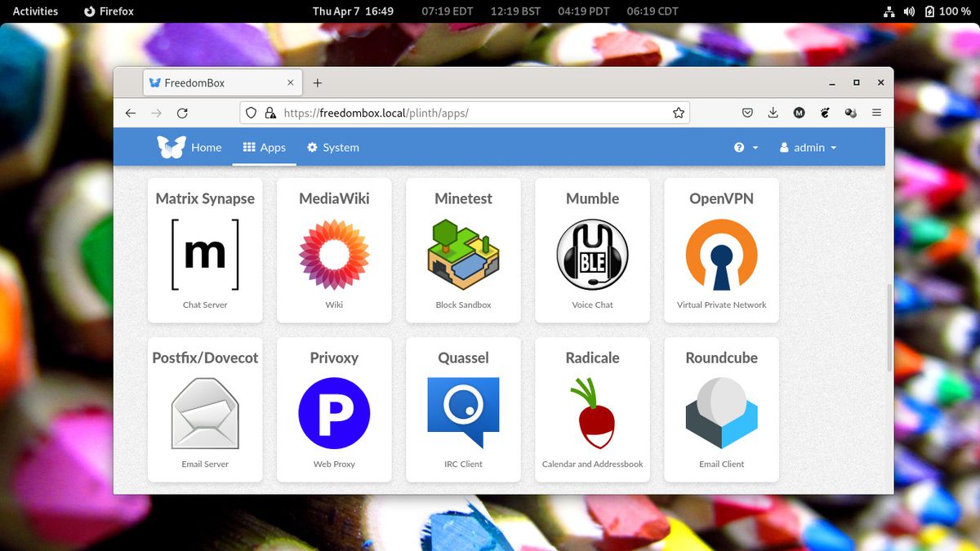The height and width of the screenshot is (551, 980).
Task: Open the MediaWiki wiki app
Action: [x=333, y=249]
